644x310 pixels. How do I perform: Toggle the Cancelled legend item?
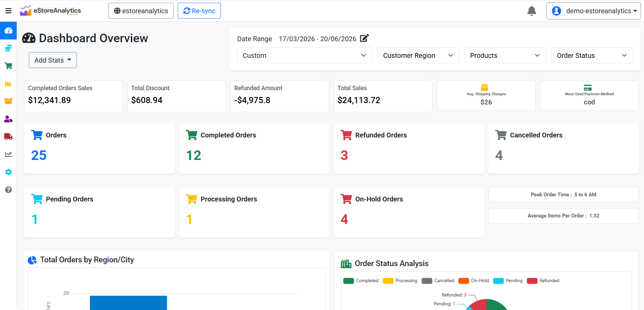pos(438,281)
